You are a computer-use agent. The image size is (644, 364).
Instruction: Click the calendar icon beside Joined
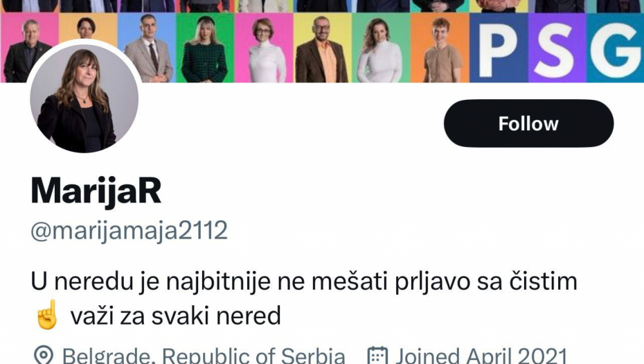tap(377, 356)
